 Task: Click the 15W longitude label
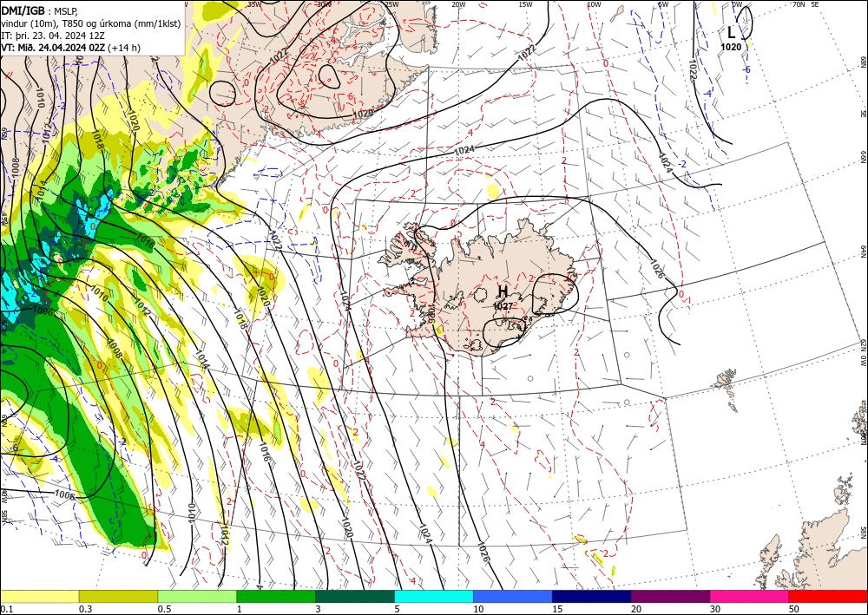pos(526,4)
